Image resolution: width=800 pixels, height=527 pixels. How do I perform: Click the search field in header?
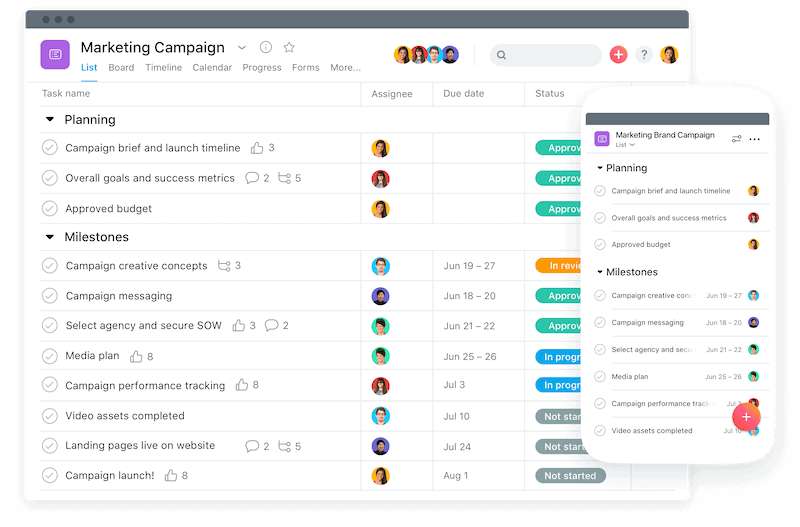(x=545, y=55)
